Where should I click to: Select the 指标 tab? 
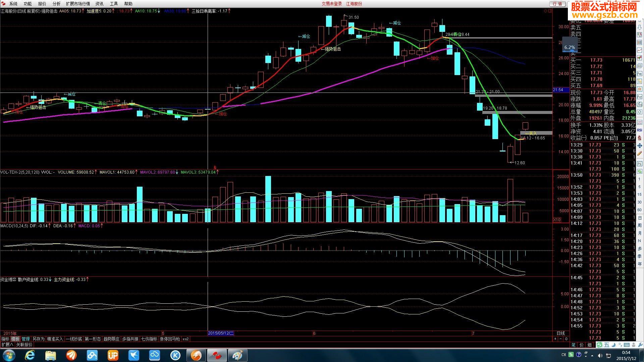point(5,339)
